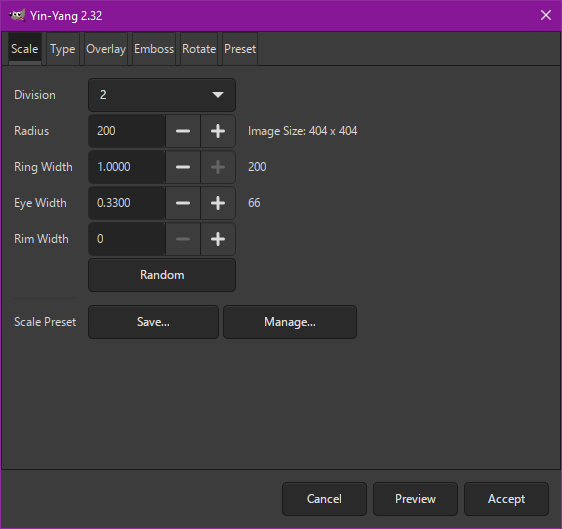The height and width of the screenshot is (529, 562).
Task: Save the scale preset
Action: 153,322
